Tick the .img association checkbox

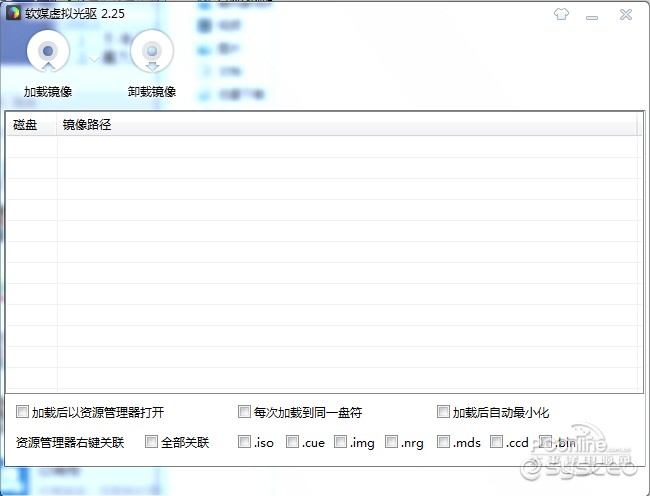click(340, 442)
